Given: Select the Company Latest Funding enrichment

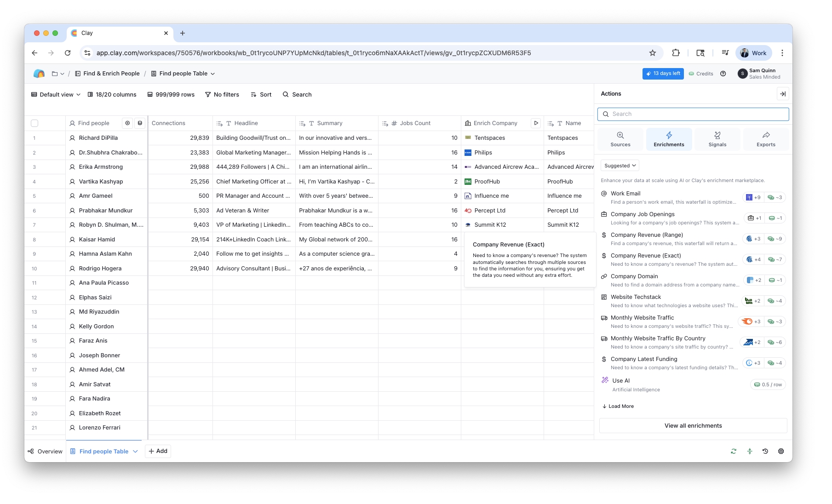Looking at the screenshot, I should (x=693, y=363).
